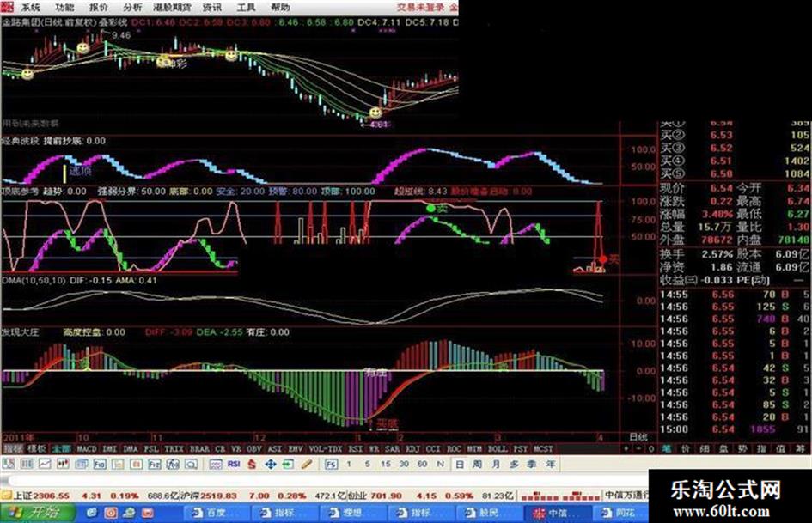Open the 功能 menu
The width and height of the screenshot is (812, 523).
pyautogui.click(x=64, y=7)
